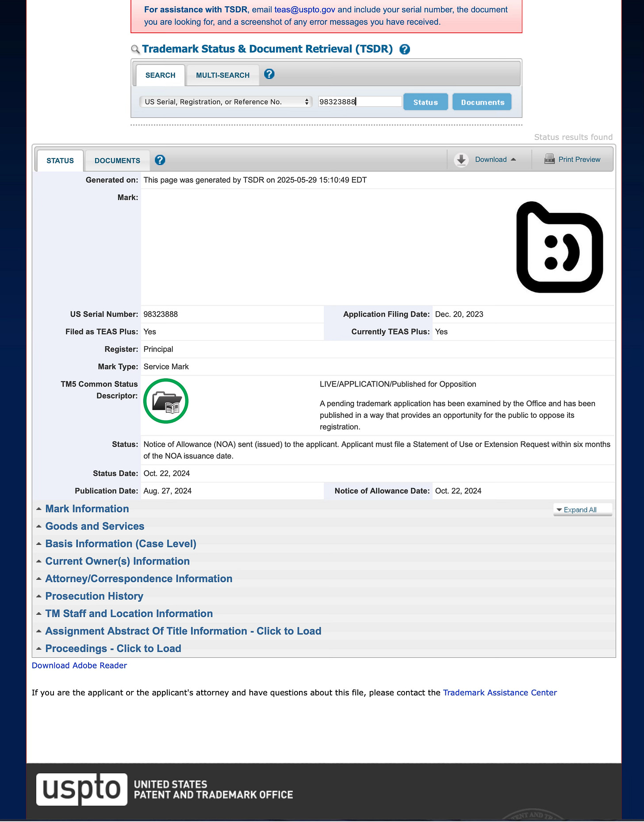Click the TM5 status folder icon
This screenshot has width=644, height=822.
[166, 401]
